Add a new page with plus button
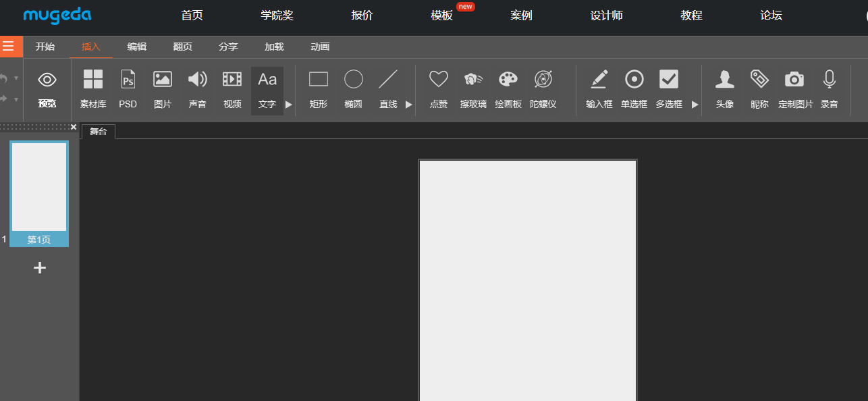This screenshot has height=401, width=868. [40, 268]
